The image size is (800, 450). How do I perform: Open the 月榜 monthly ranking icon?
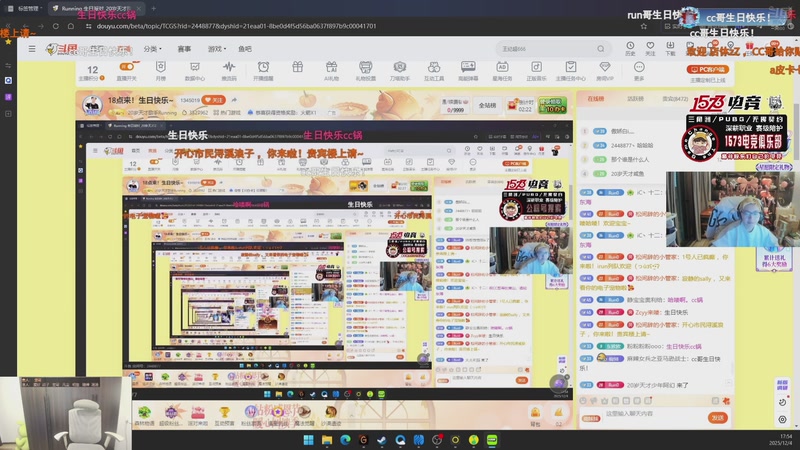tap(161, 71)
